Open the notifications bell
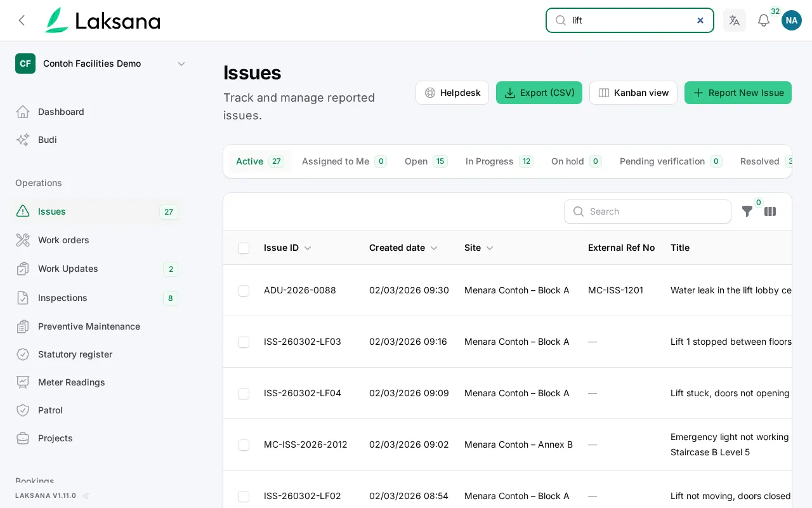 (x=764, y=20)
